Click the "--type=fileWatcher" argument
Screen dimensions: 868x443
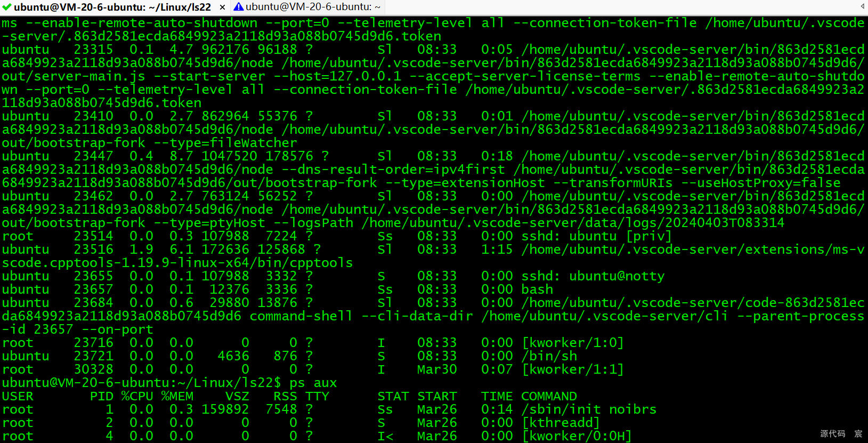pos(225,143)
